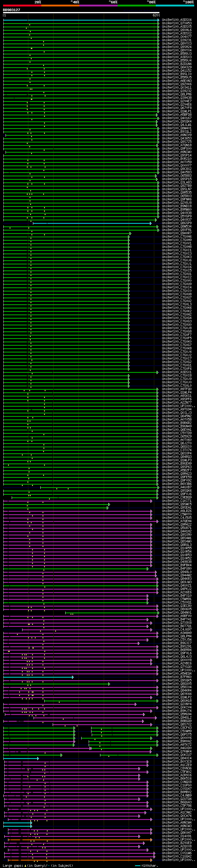Select the UniRef100_C7G0J6 label
This screenshot has height=868, width=197.
(177, 260)
